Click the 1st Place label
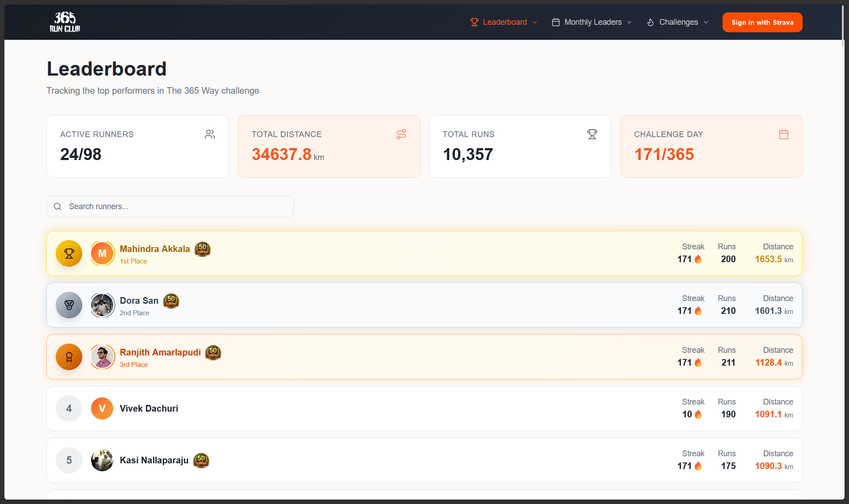 coord(134,261)
